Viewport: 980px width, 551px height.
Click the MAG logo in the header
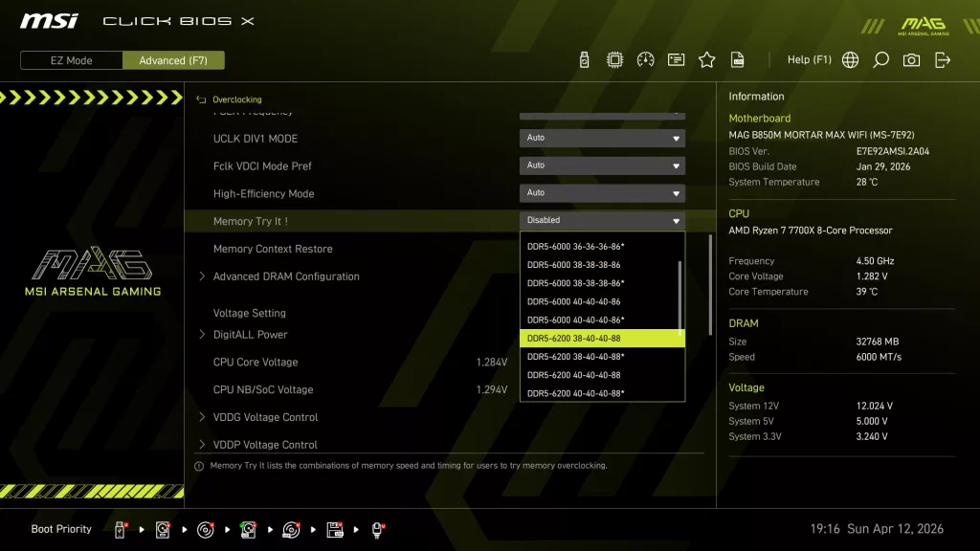point(924,26)
